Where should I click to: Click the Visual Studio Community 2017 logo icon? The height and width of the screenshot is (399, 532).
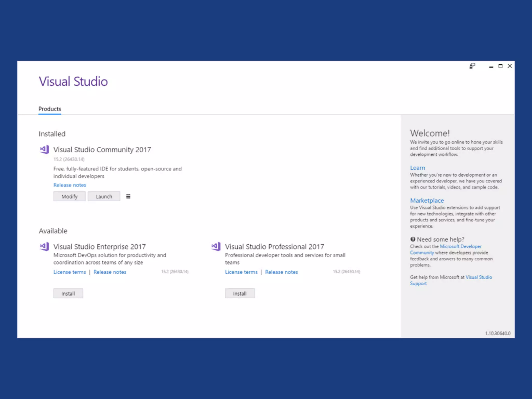44,149
